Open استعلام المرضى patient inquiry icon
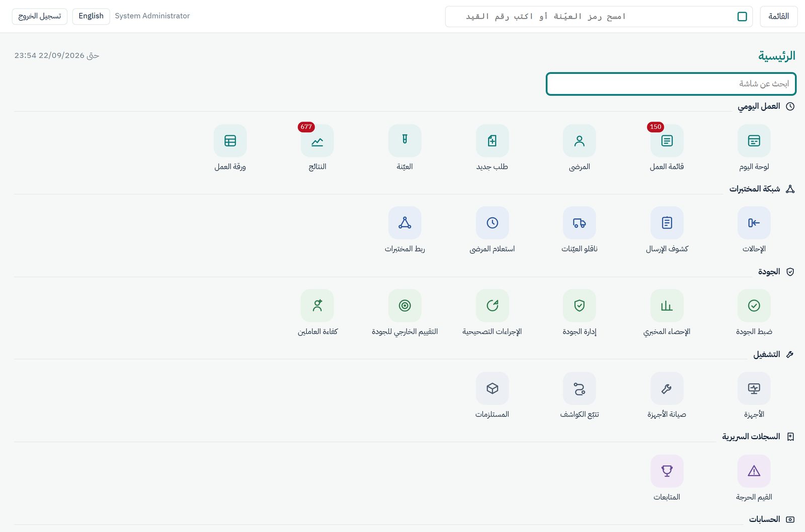Viewport: 805px width, 532px height. pyautogui.click(x=492, y=223)
